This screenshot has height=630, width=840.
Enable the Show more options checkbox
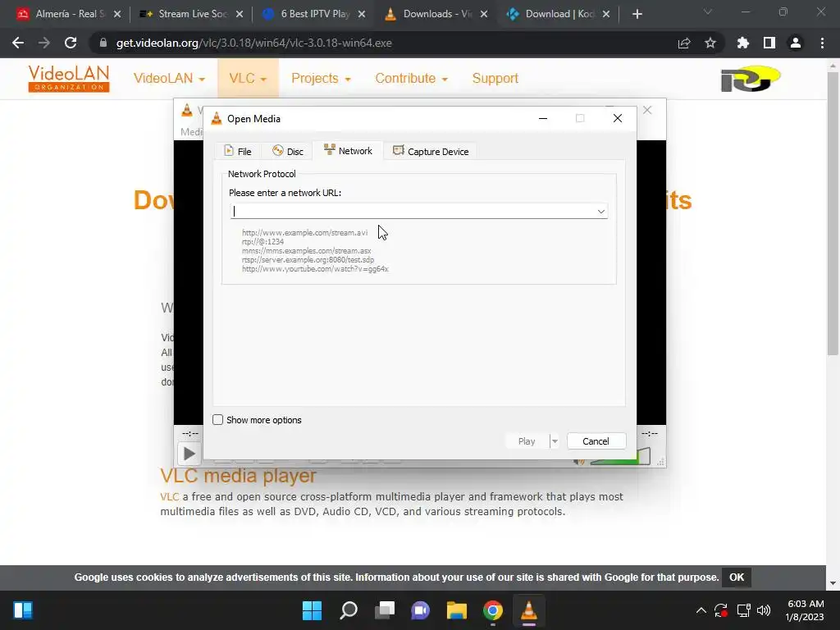pyautogui.click(x=217, y=420)
